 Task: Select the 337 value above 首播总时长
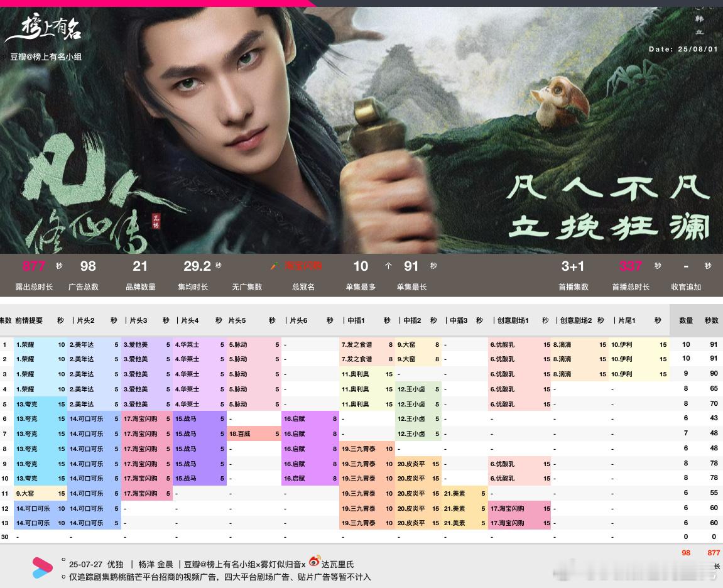point(630,266)
